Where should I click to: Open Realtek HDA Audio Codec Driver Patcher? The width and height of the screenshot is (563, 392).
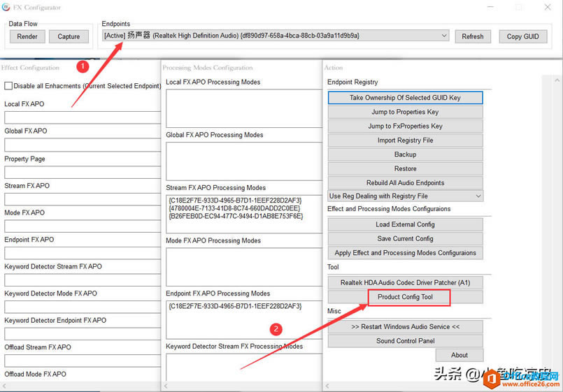click(x=405, y=282)
